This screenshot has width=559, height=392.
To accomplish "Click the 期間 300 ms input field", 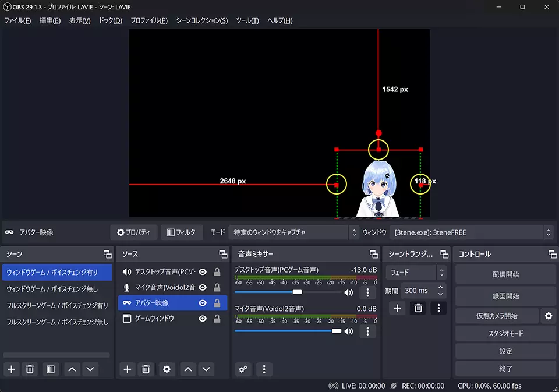I will 419,291.
